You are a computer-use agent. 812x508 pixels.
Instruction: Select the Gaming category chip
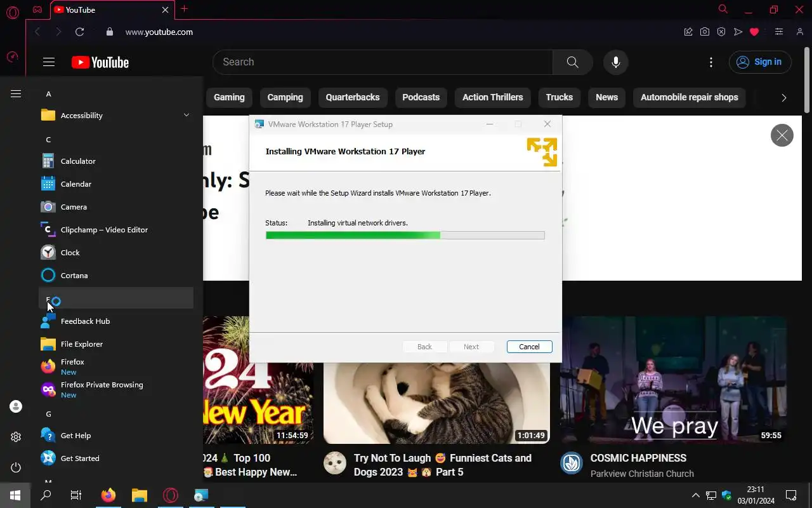coord(229,97)
